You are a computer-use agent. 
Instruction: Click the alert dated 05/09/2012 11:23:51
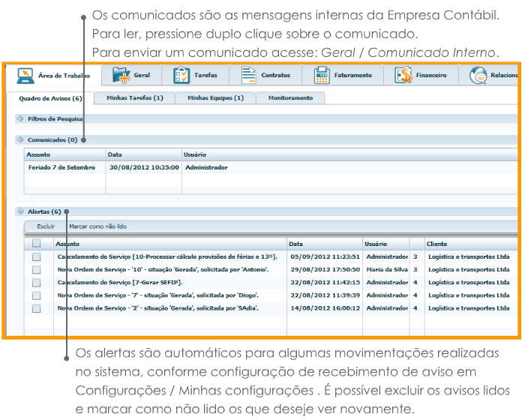click(x=325, y=257)
